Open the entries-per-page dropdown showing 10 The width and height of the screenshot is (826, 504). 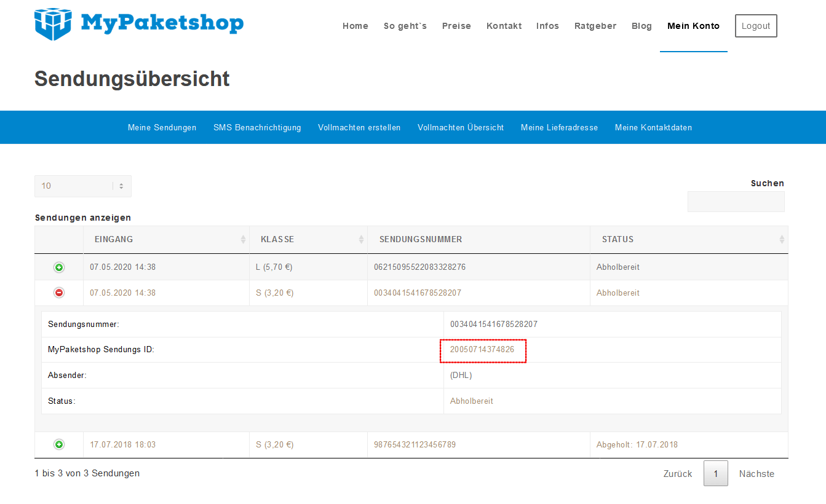tap(83, 186)
